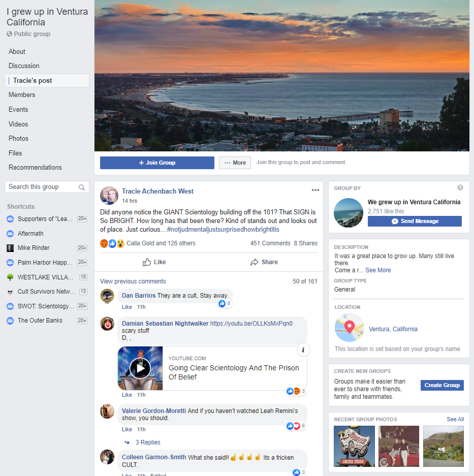Image resolution: width=474 pixels, height=476 pixels.
Task: Expand description with See More
Action: pyautogui.click(x=378, y=270)
